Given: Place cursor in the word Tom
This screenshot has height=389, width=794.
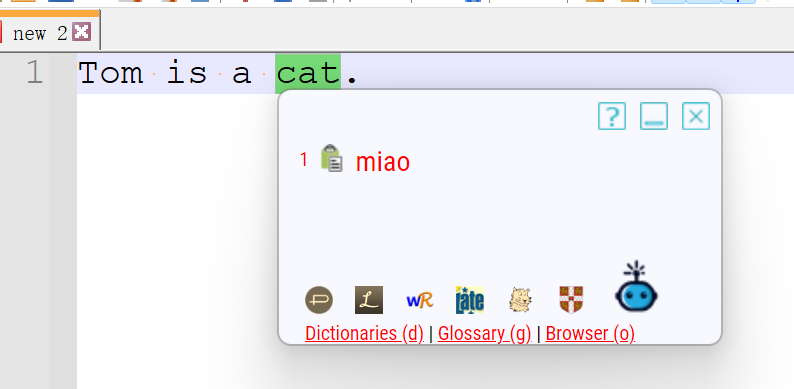Looking at the screenshot, I should (110, 73).
